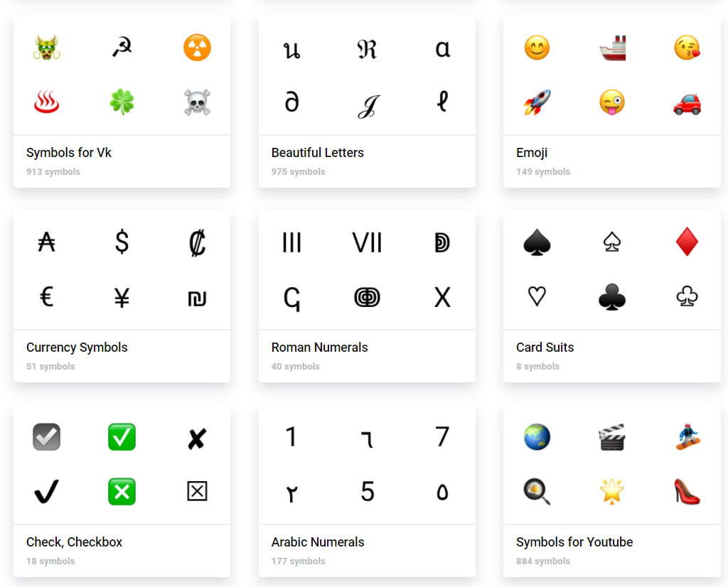Click the rocket emoji
Screen dimensions: 728x587
(537, 102)
